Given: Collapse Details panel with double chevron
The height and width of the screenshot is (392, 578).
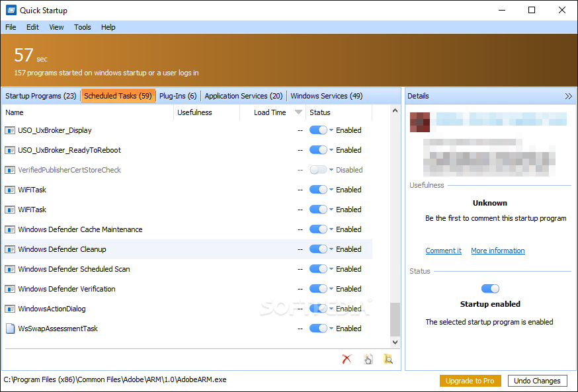Looking at the screenshot, I should [569, 96].
